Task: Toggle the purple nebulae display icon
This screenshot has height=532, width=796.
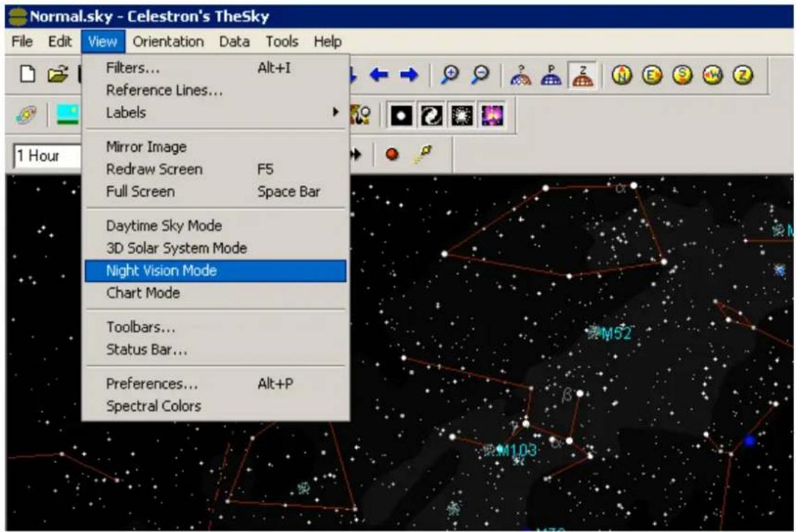Action: pyautogui.click(x=492, y=115)
